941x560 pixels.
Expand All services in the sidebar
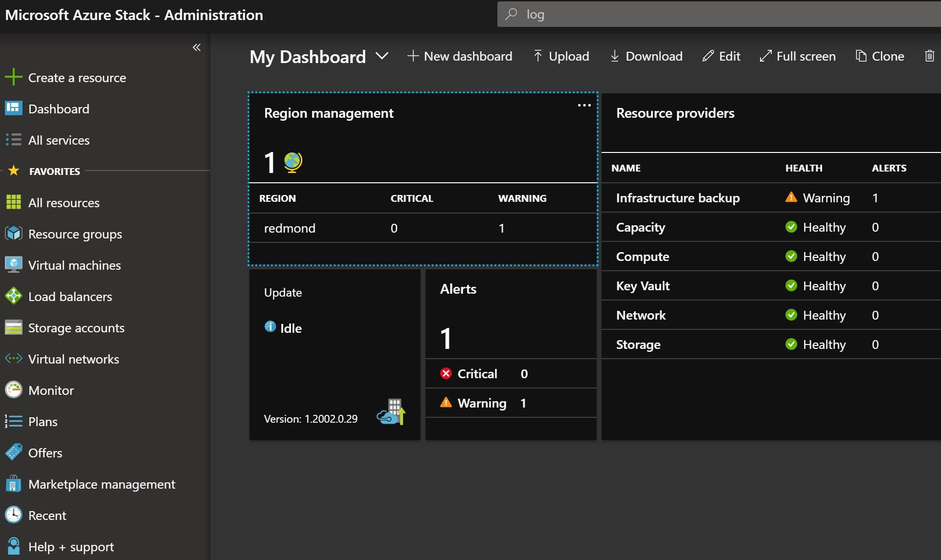pyautogui.click(x=59, y=139)
